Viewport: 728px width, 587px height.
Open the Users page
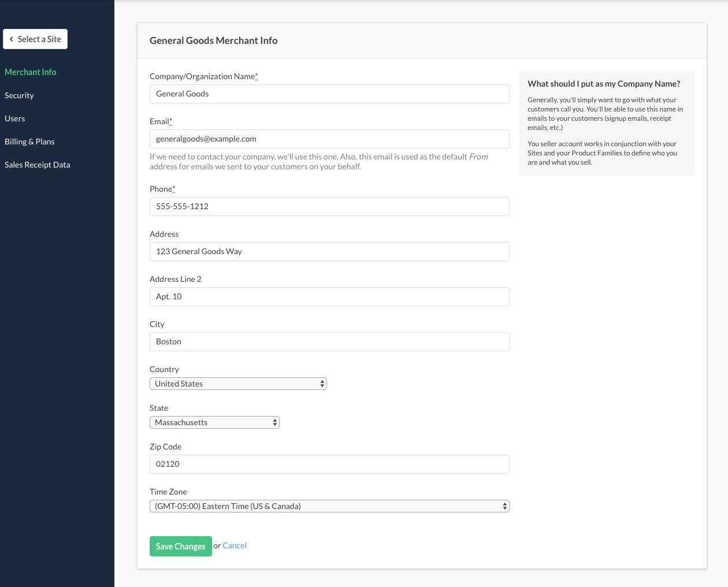click(x=15, y=118)
